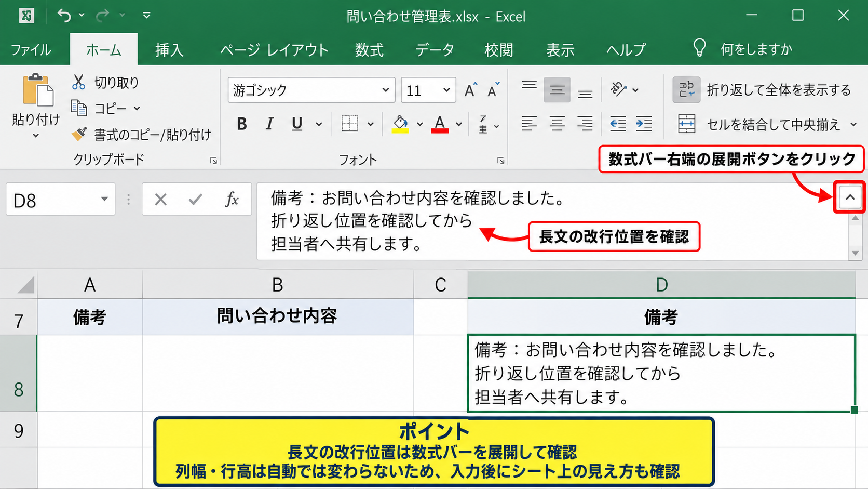Switch to the 数式 tab
Screen dimensions: 868x489
[369, 50]
